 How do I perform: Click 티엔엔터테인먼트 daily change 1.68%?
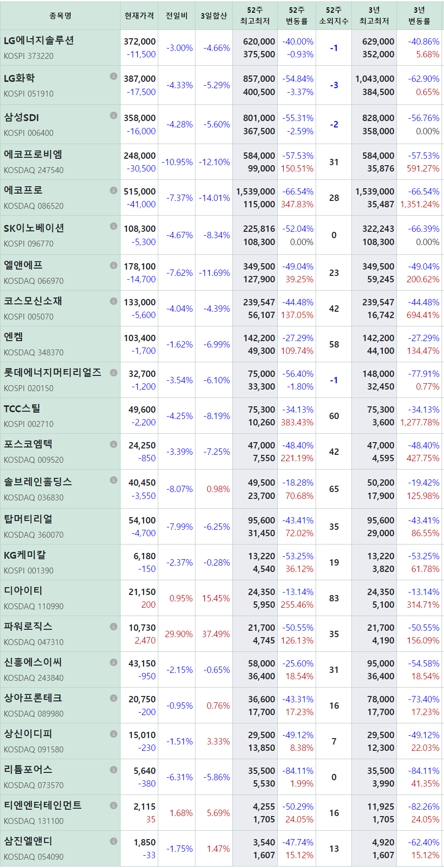pyautogui.click(x=181, y=813)
